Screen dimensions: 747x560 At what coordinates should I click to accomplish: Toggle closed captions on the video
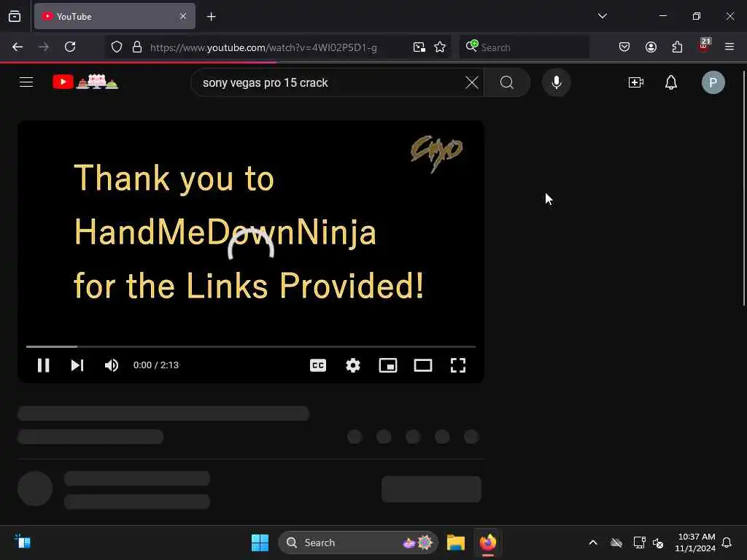point(318,365)
